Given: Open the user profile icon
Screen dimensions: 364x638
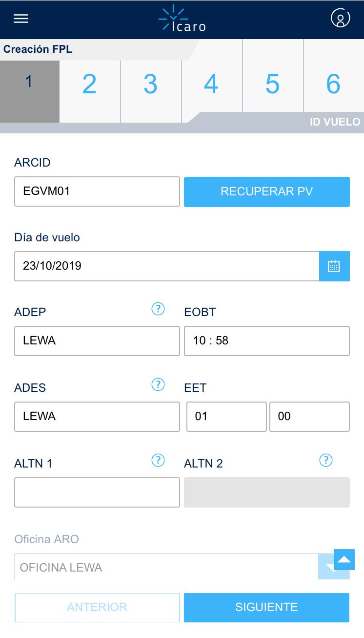Looking at the screenshot, I should pyautogui.click(x=341, y=18).
